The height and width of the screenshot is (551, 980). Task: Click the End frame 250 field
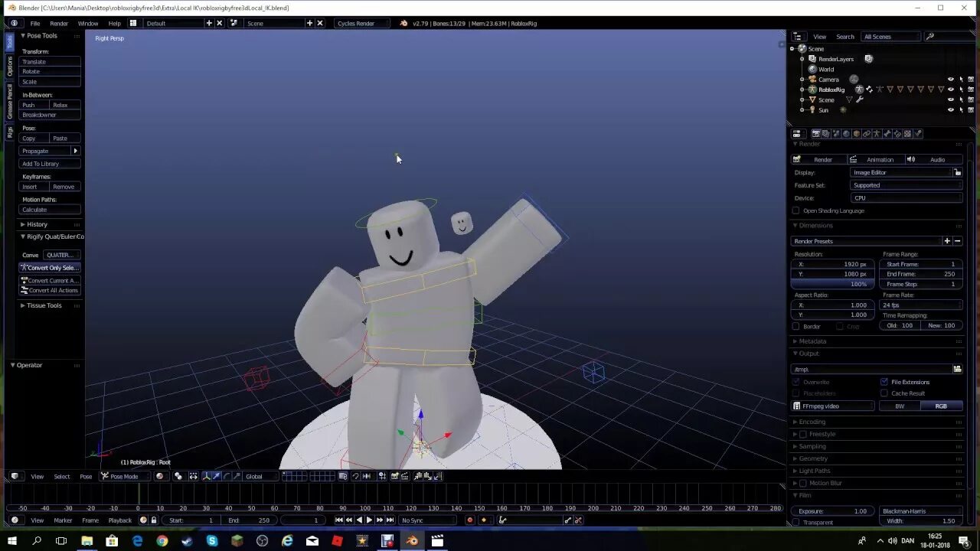coord(920,274)
